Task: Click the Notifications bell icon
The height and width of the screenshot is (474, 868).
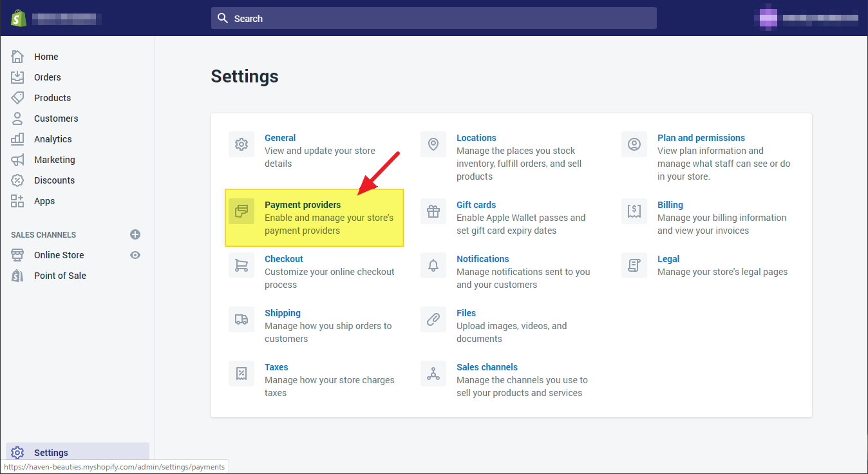Action: coord(433,265)
